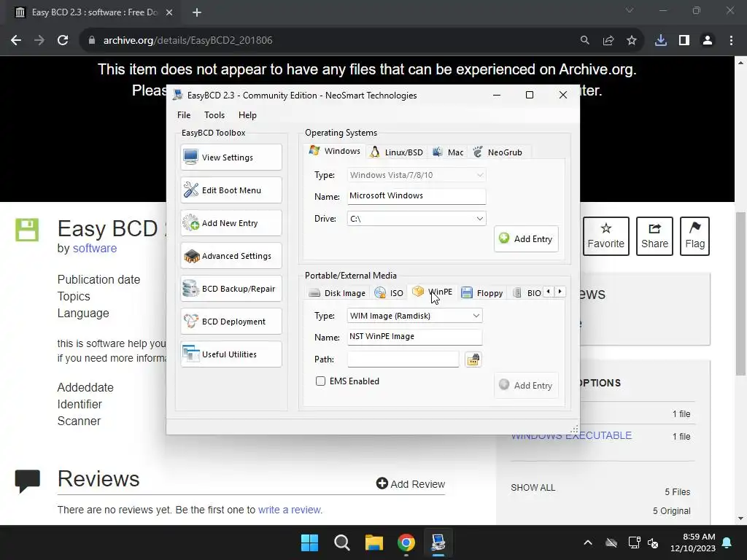Viewport: 747px width, 560px height.
Task: Click the empty Path field
Action: (403, 359)
